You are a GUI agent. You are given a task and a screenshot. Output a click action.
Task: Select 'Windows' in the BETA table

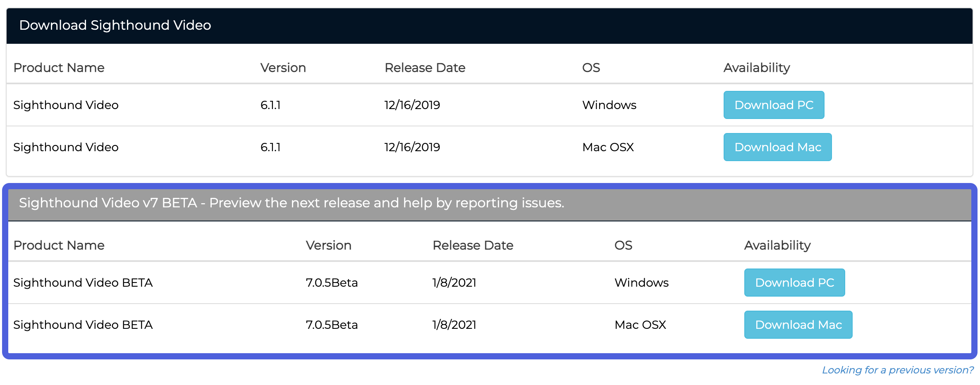tap(641, 283)
